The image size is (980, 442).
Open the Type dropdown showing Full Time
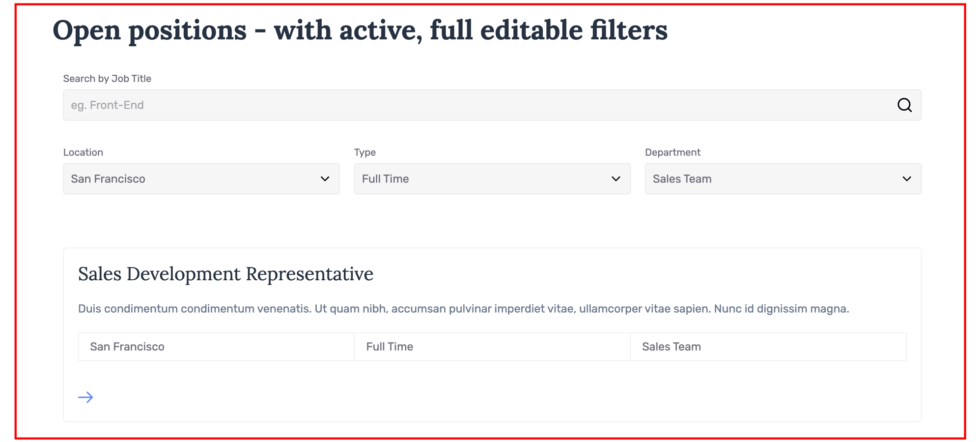click(x=492, y=179)
